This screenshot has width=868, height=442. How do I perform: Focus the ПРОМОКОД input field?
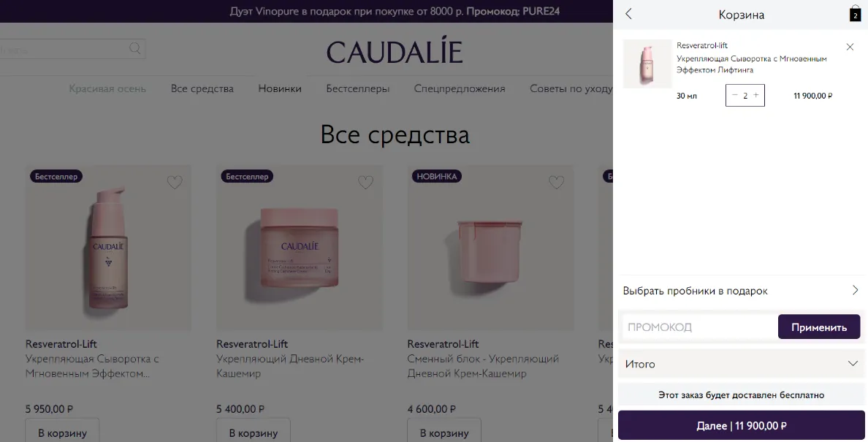(x=698, y=327)
